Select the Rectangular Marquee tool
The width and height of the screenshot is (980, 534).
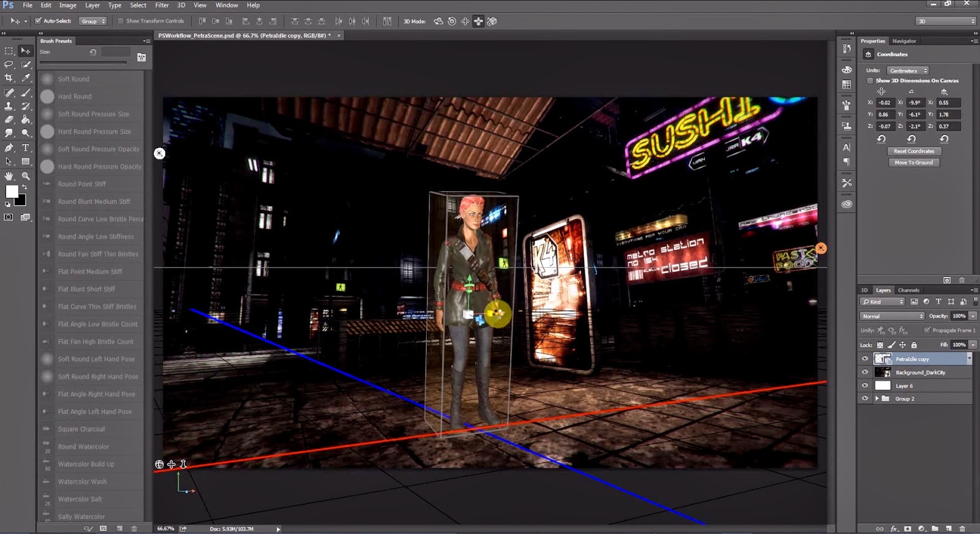9,51
